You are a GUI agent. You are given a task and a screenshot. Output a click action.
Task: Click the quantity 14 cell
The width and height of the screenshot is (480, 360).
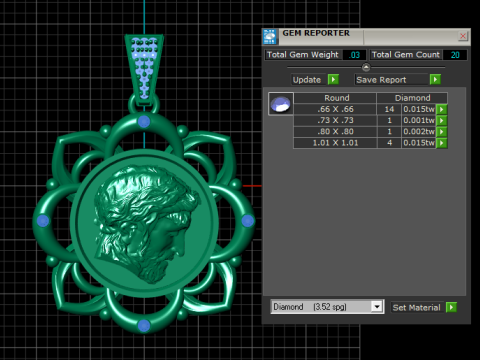tap(389, 109)
